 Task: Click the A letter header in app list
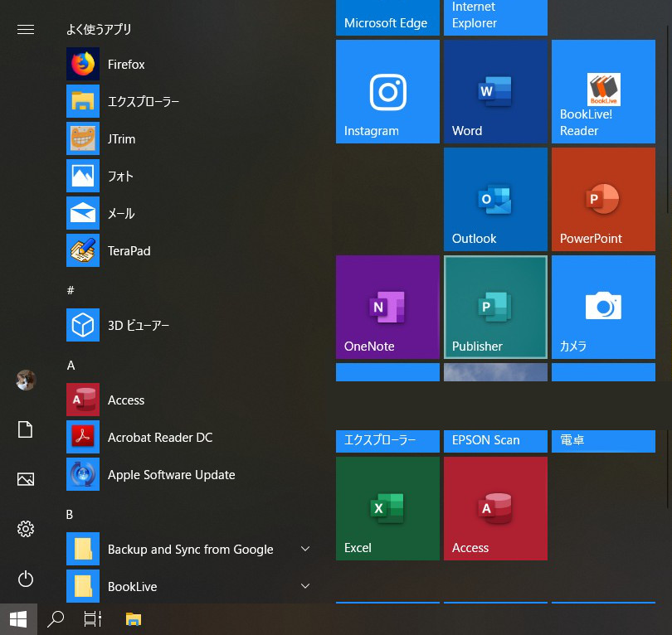click(x=71, y=366)
